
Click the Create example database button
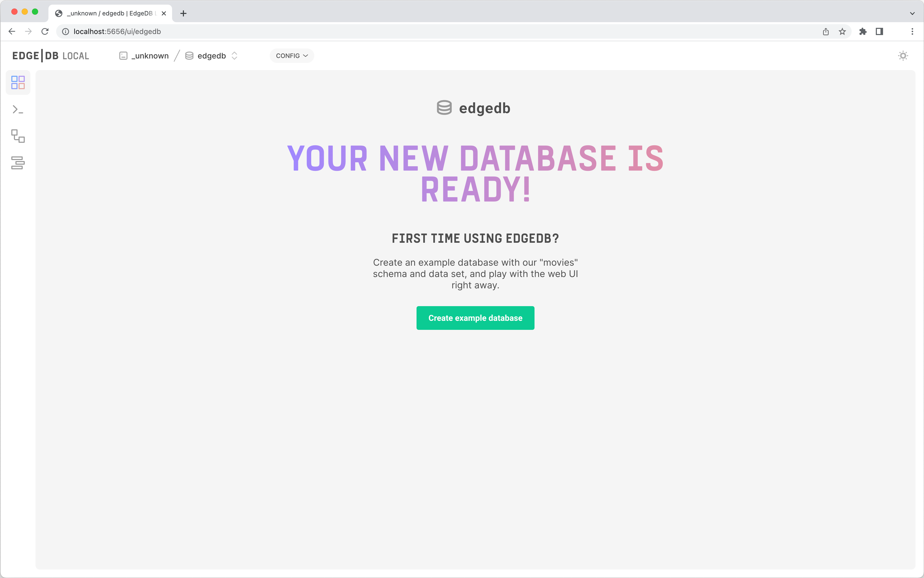click(x=475, y=318)
